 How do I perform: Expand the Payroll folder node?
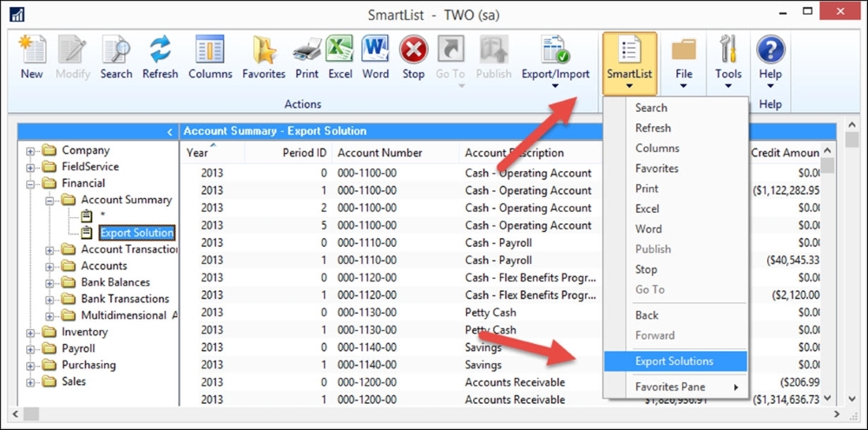(30, 350)
